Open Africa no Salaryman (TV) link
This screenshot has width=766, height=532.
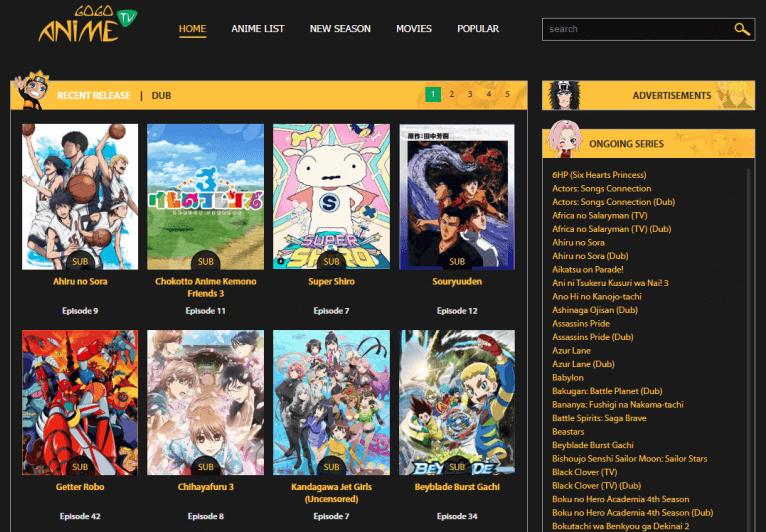pyautogui.click(x=599, y=215)
